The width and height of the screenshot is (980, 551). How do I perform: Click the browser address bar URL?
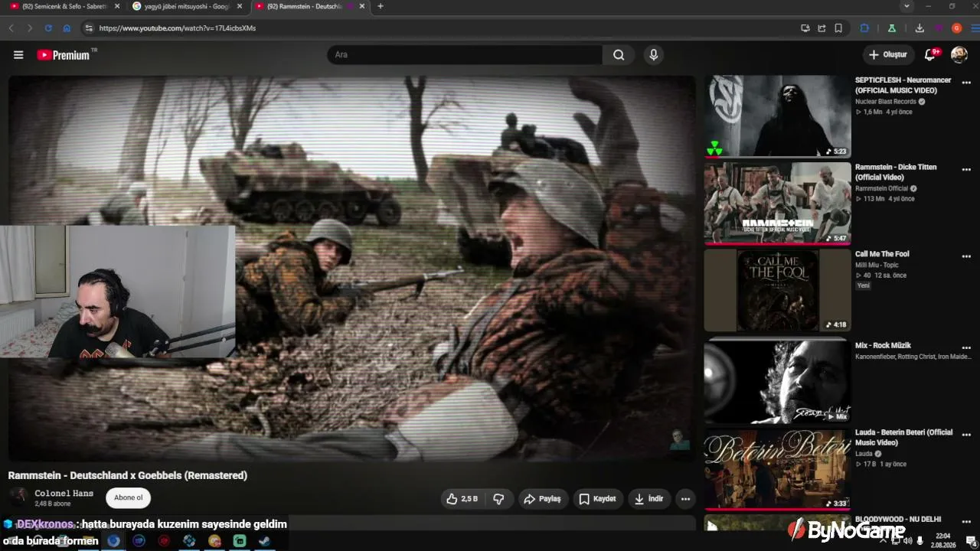pyautogui.click(x=178, y=28)
